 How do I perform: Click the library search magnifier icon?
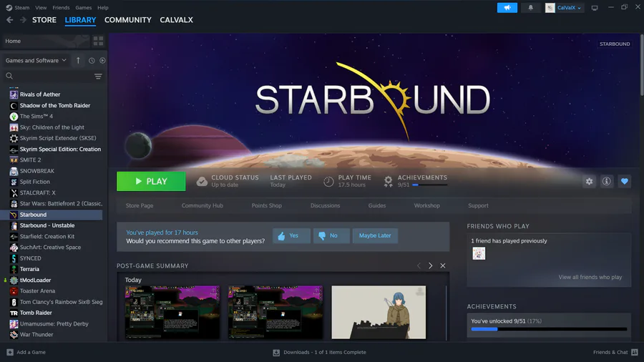[x=9, y=76]
